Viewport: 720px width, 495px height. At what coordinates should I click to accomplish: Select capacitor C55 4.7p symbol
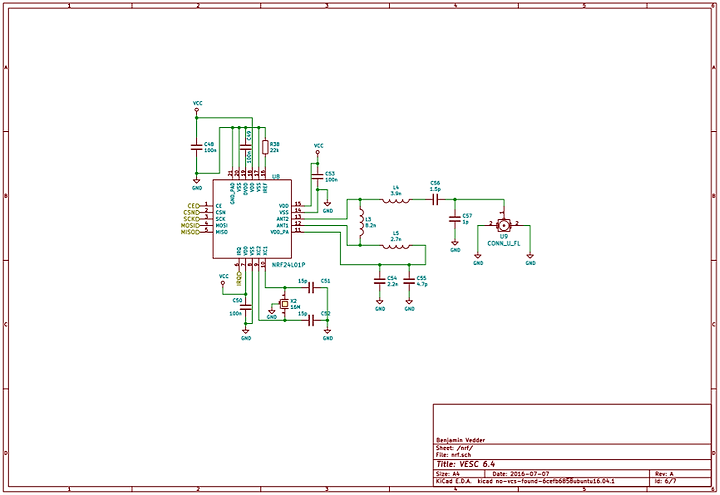pyautogui.click(x=409, y=281)
